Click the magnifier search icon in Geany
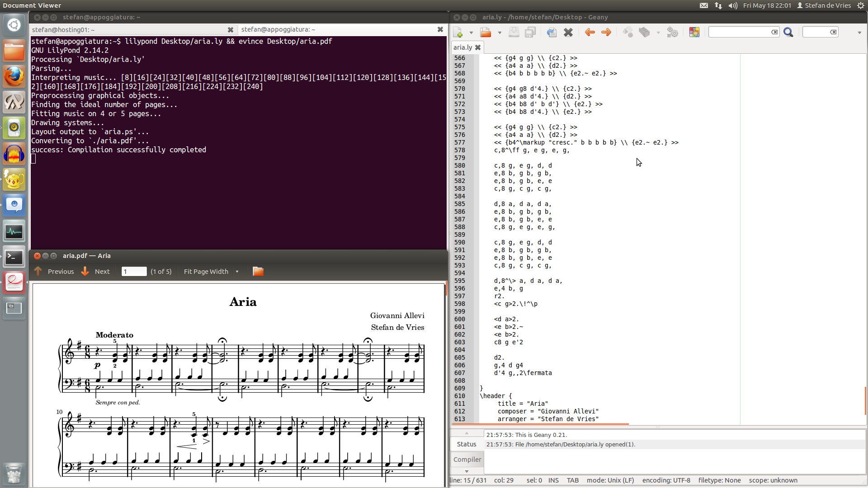 pyautogui.click(x=788, y=32)
